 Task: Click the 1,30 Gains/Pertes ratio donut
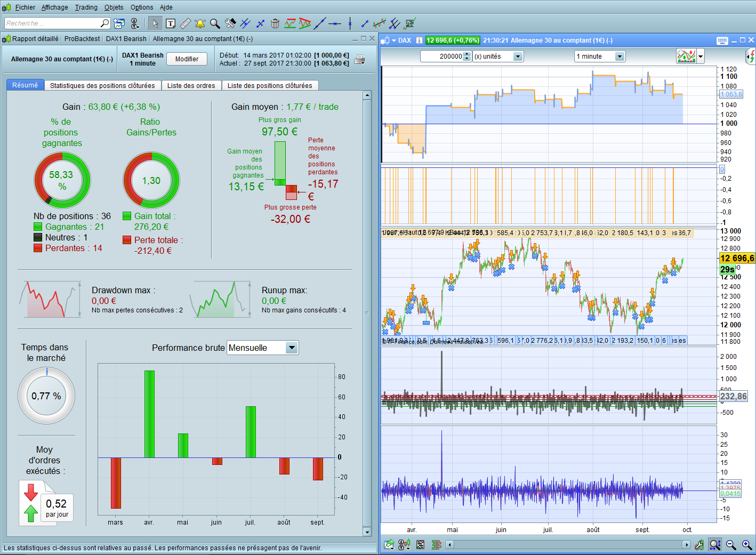click(x=151, y=180)
